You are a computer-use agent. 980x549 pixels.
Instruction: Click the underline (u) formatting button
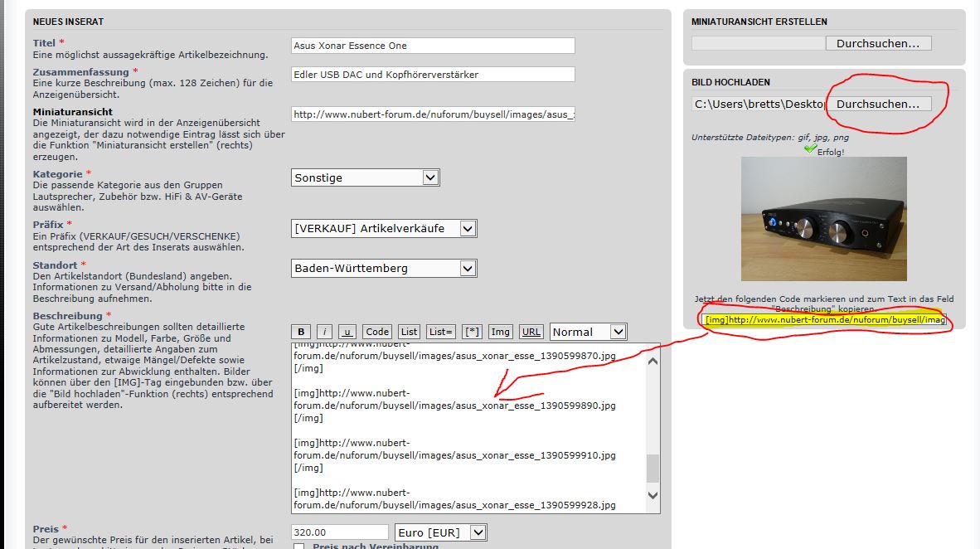coord(347,332)
